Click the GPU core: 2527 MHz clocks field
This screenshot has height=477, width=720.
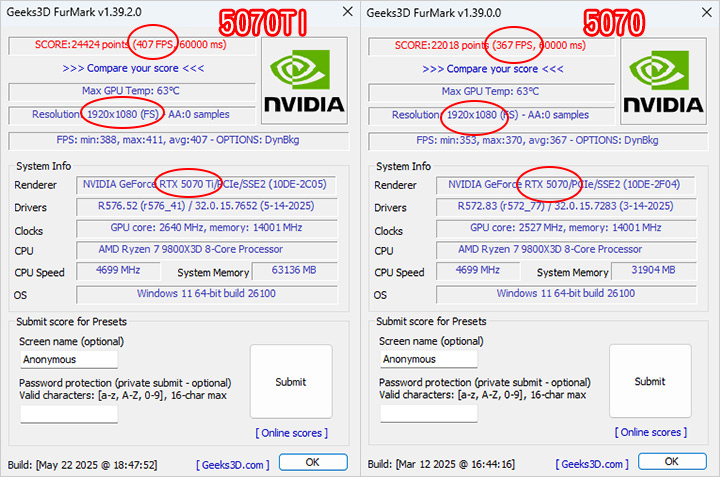pos(566,228)
